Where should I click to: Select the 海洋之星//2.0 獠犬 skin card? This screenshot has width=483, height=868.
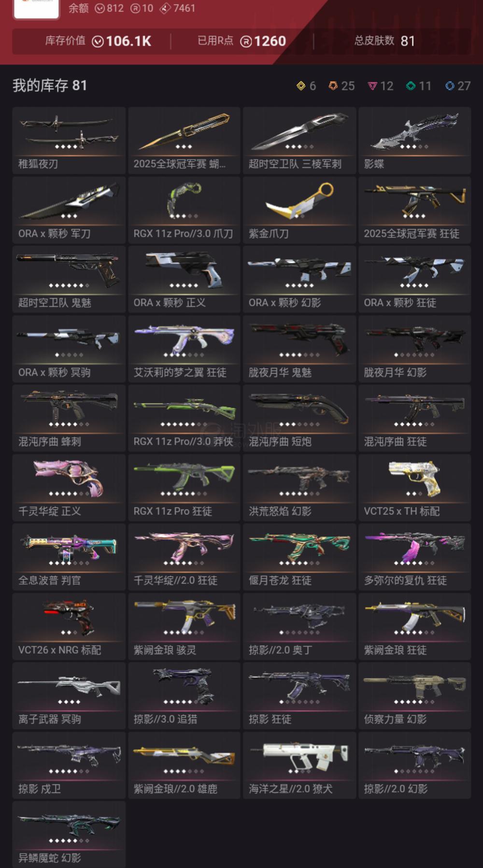tap(299, 765)
